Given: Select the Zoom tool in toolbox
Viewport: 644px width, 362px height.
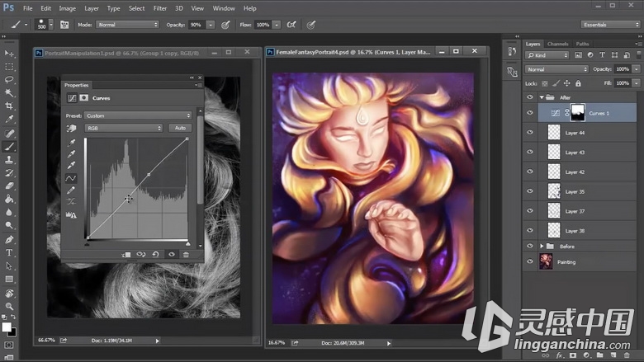Looking at the screenshot, I should pos(9,306).
